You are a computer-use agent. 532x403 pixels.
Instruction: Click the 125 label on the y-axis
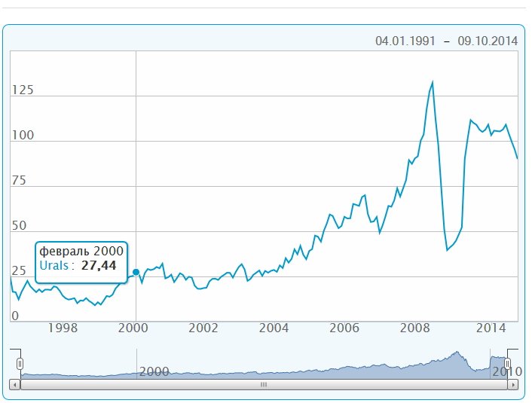[x=23, y=90]
